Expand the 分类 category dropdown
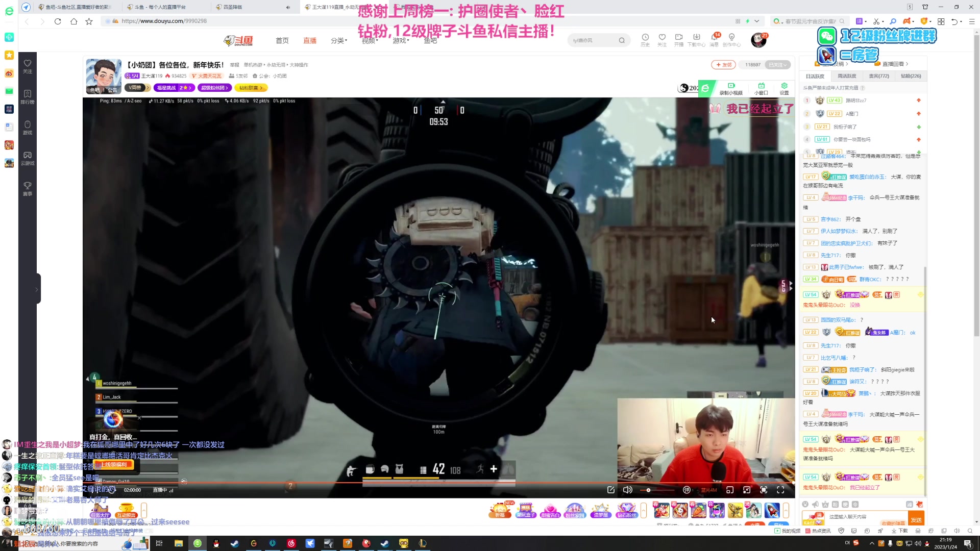Screen dimensions: 980x551 point(339,40)
